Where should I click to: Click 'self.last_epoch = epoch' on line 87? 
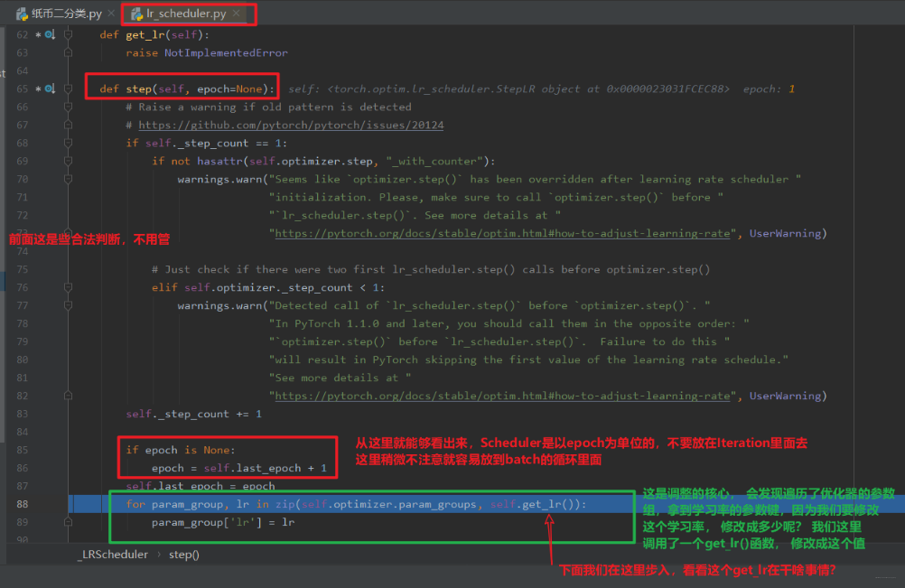click(201, 486)
